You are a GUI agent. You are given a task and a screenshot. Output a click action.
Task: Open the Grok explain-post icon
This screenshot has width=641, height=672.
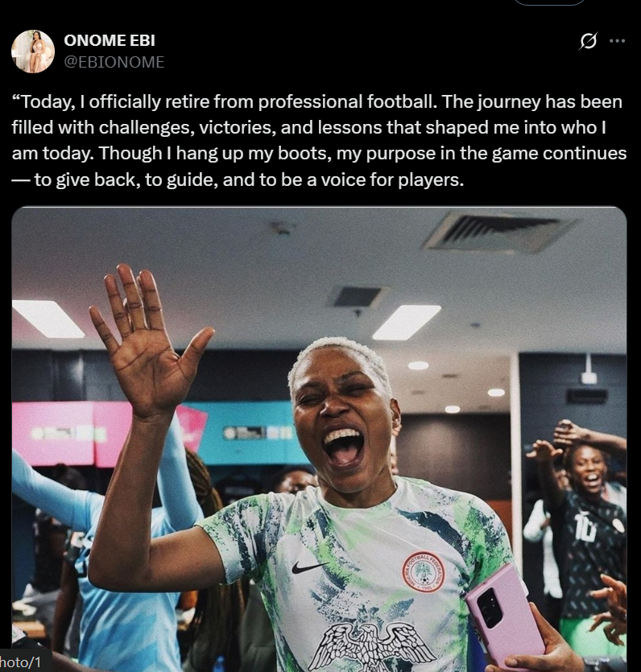click(588, 41)
